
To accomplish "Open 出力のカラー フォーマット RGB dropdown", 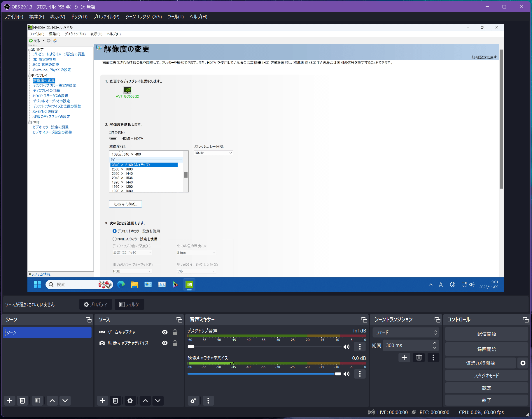I will click(x=132, y=271).
